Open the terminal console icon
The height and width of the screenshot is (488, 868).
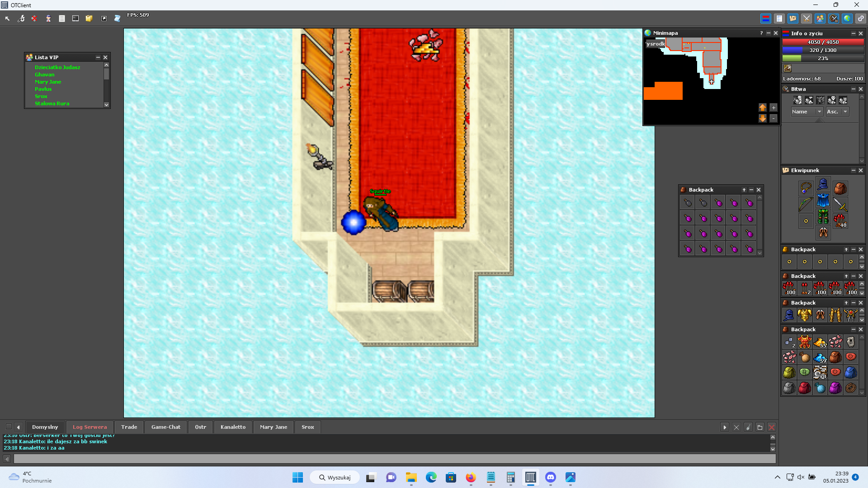click(75, 19)
